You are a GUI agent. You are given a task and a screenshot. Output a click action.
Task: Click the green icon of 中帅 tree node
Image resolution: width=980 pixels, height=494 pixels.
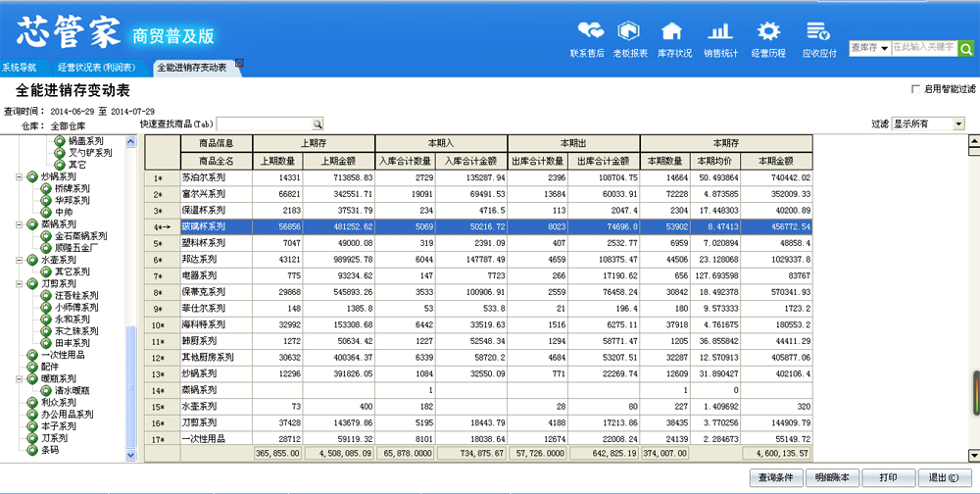click(46, 212)
